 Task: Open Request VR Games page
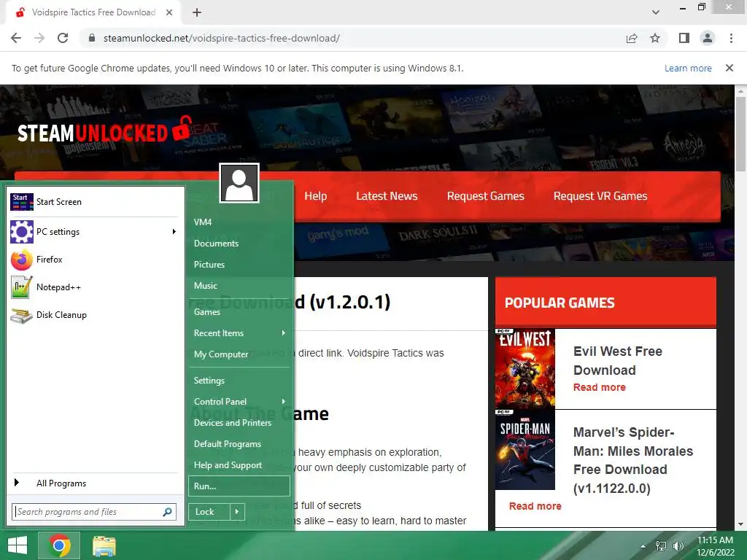coord(600,196)
